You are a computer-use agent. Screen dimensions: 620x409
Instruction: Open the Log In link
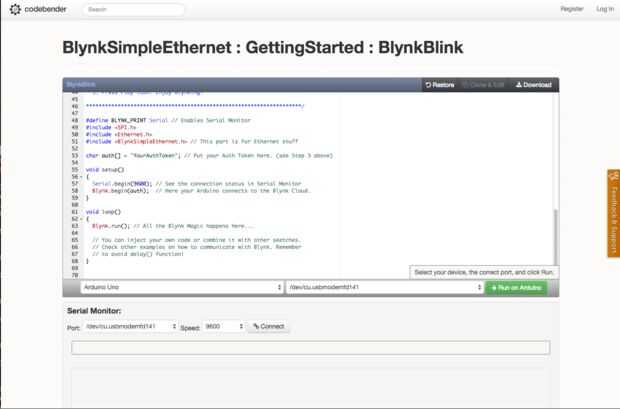coord(605,9)
